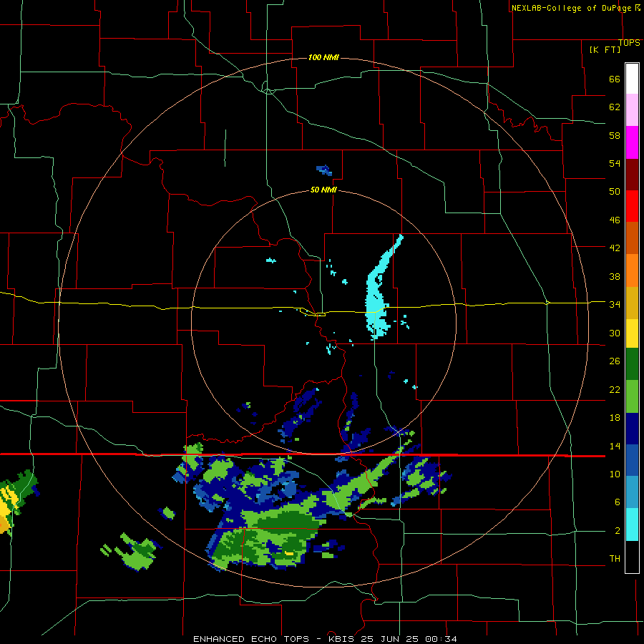Click the "100 NMI" range ring label
Viewport: 644px width, 644px height.
323,57
